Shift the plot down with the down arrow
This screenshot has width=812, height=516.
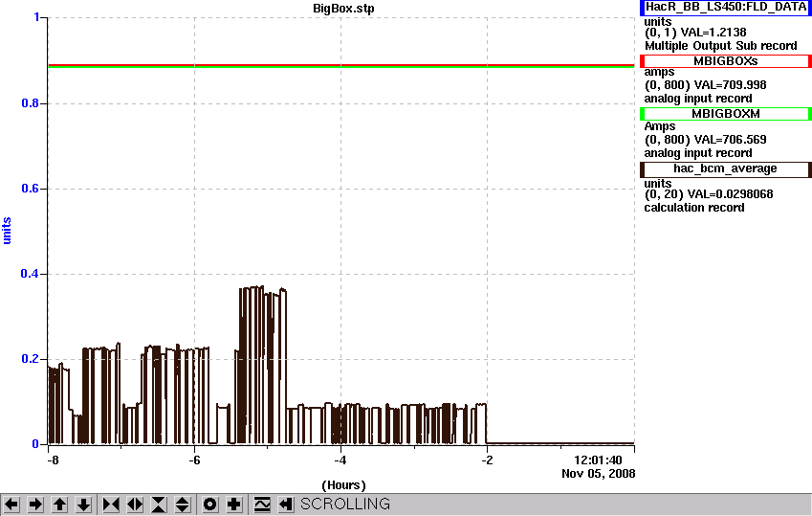(x=84, y=505)
